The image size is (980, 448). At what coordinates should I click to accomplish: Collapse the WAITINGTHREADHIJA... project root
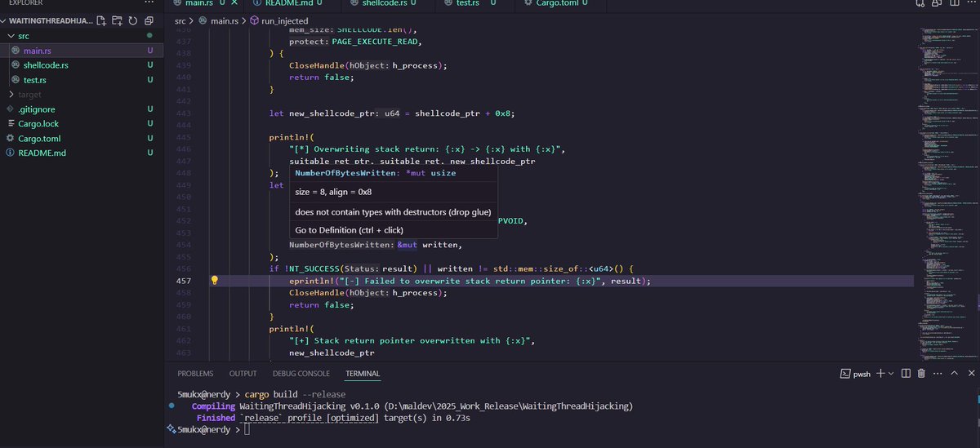[x=49, y=20]
